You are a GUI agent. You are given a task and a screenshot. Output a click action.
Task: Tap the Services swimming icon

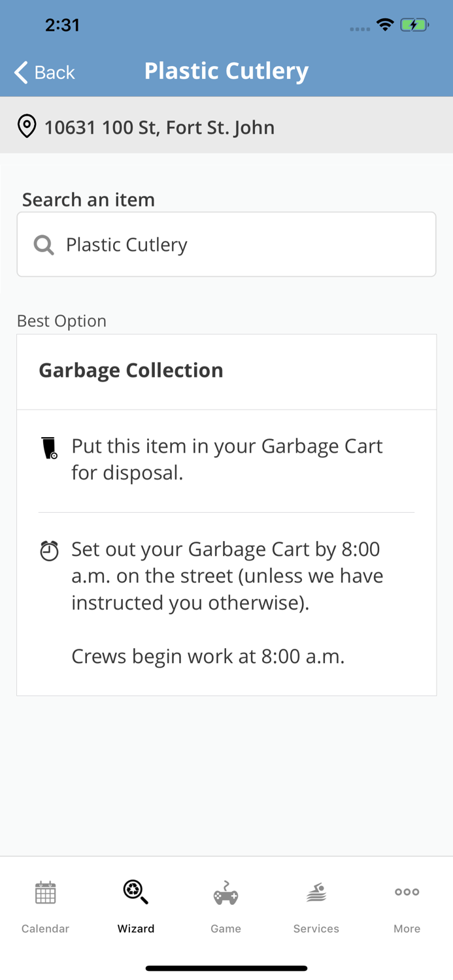(x=316, y=892)
